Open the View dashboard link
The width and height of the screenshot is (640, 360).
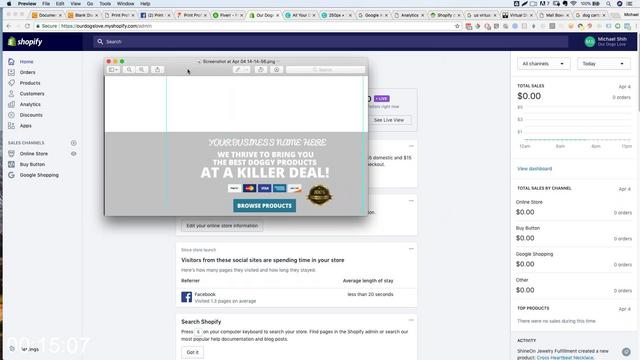[534, 169]
